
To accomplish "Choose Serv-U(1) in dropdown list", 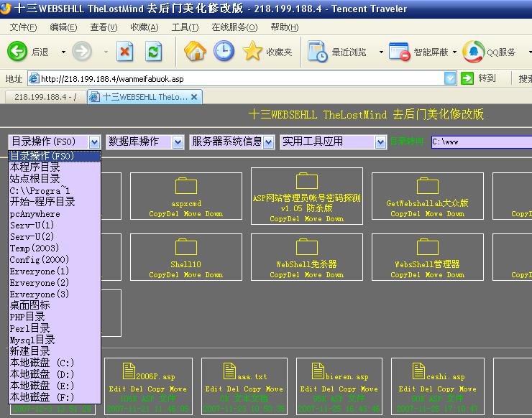I will [x=55, y=225].
